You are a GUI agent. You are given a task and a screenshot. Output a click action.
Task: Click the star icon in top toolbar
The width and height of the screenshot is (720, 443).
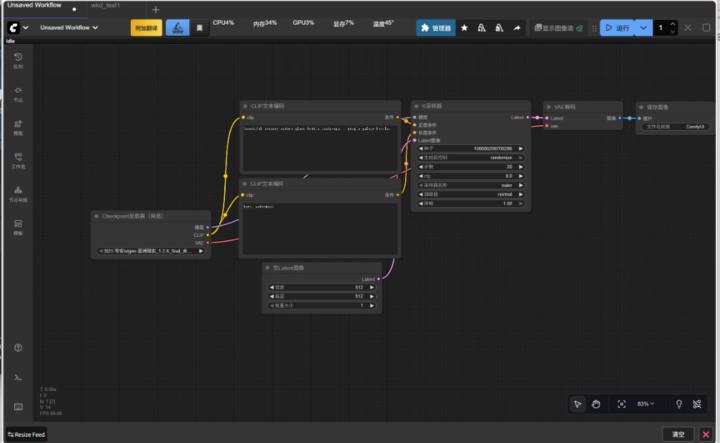click(x=464, y=28)
